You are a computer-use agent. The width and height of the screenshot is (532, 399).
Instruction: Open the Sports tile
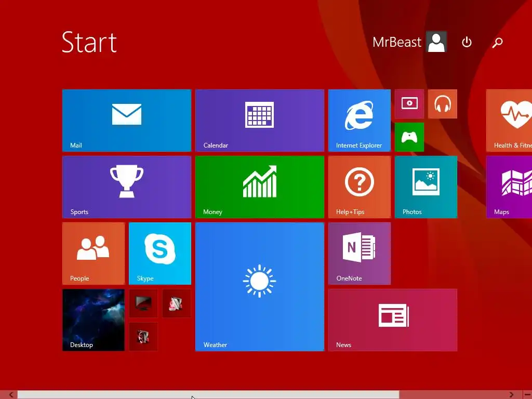pos(127,187)
